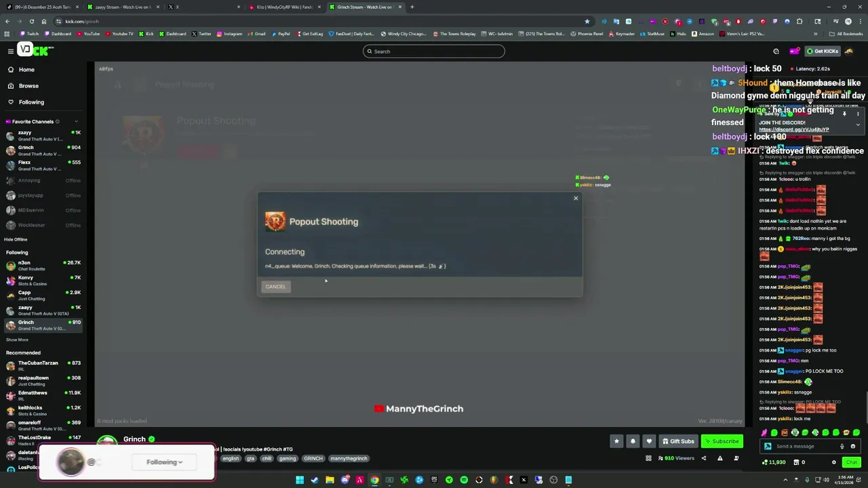Click the report warning triangle icon

[x=719, y=459]
